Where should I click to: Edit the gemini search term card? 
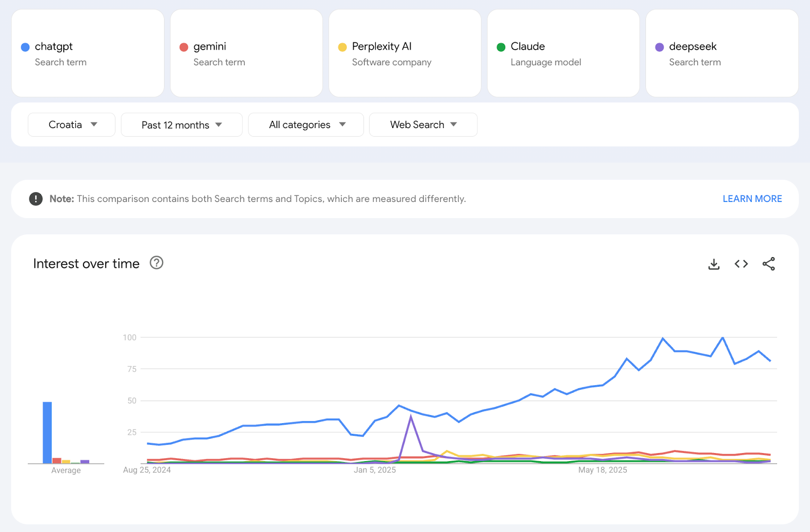click(246, 53)
